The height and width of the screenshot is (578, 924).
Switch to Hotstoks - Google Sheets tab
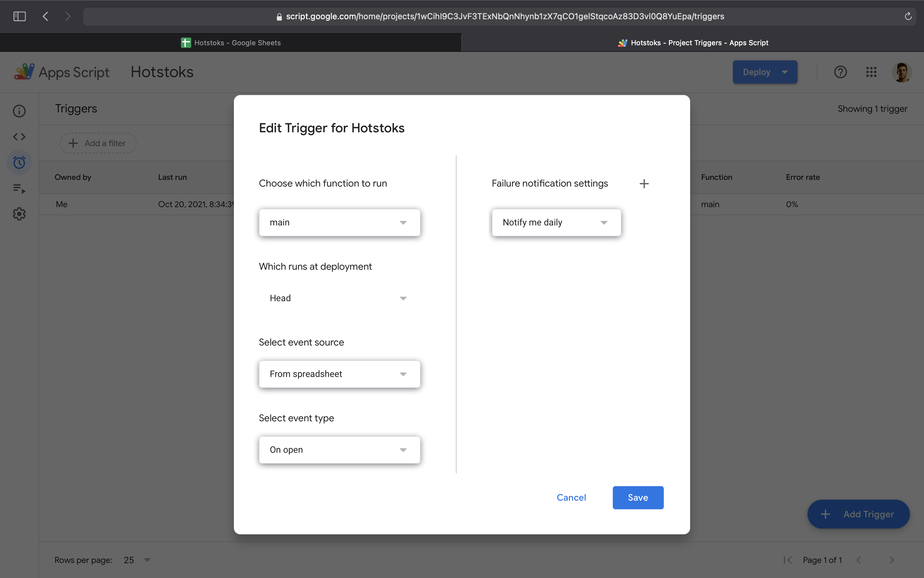click(x=231, y=43)
